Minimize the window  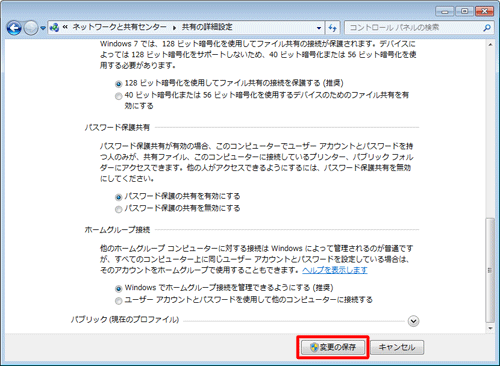click(445, 11)
